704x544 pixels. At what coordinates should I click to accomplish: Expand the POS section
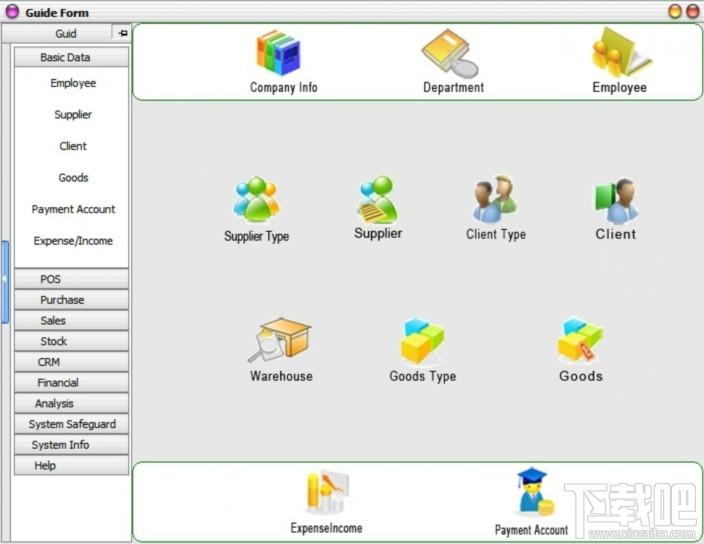tap(71, 279)
